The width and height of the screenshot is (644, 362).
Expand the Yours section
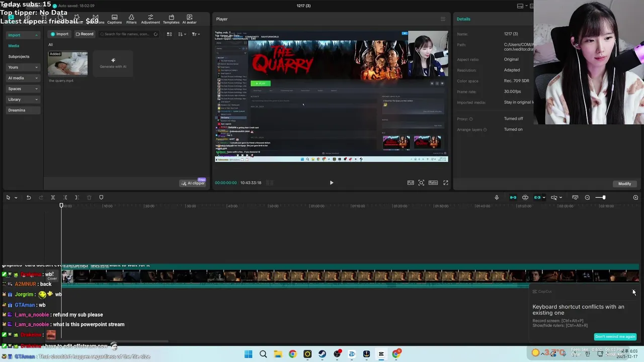coord(23,67)
